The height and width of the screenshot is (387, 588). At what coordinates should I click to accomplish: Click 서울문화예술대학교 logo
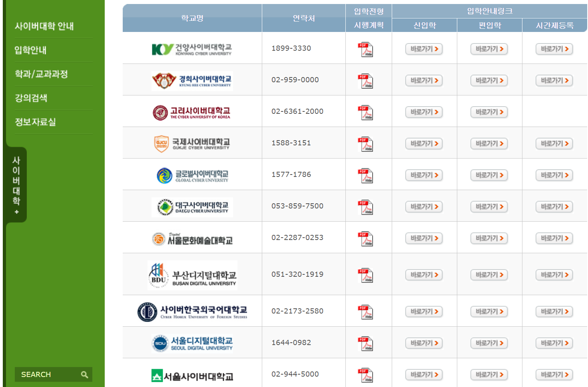point(192,239)
